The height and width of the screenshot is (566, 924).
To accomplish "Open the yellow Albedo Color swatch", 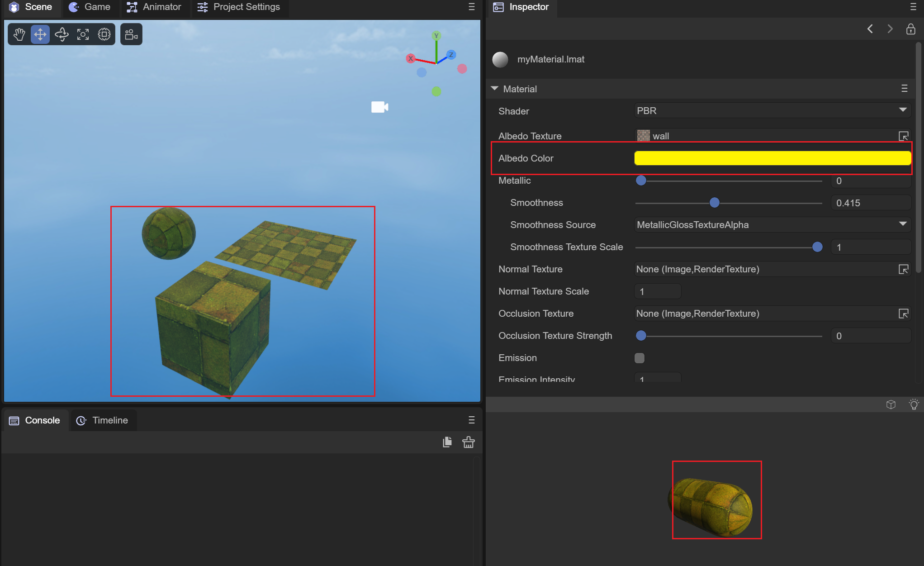I will [772, 158].
